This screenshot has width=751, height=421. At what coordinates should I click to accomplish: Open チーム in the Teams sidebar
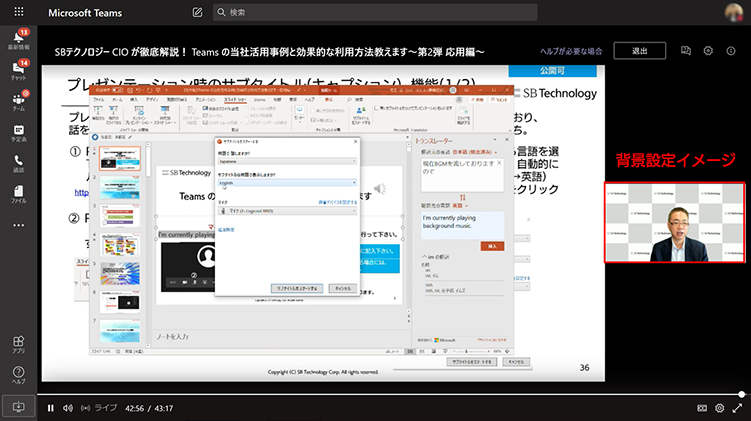[19, 102]
